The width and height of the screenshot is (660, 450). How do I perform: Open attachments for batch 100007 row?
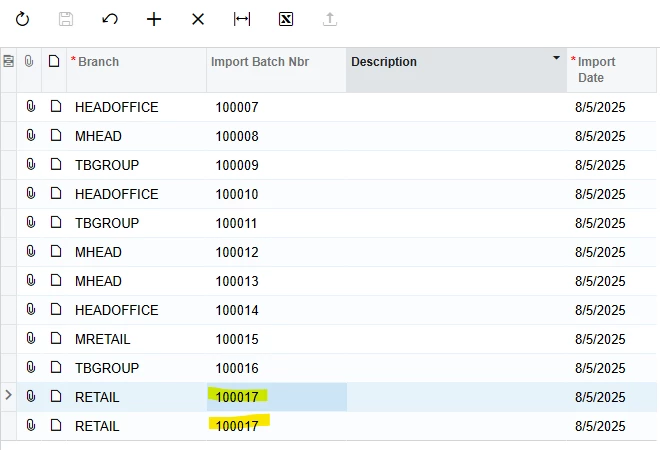coord(31,106)
